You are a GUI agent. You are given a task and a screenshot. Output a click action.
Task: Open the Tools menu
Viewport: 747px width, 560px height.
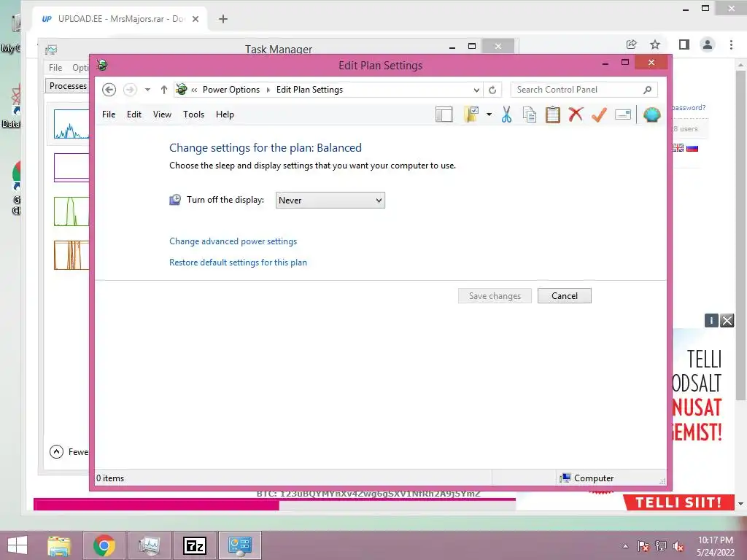click(x=193, y=114)
